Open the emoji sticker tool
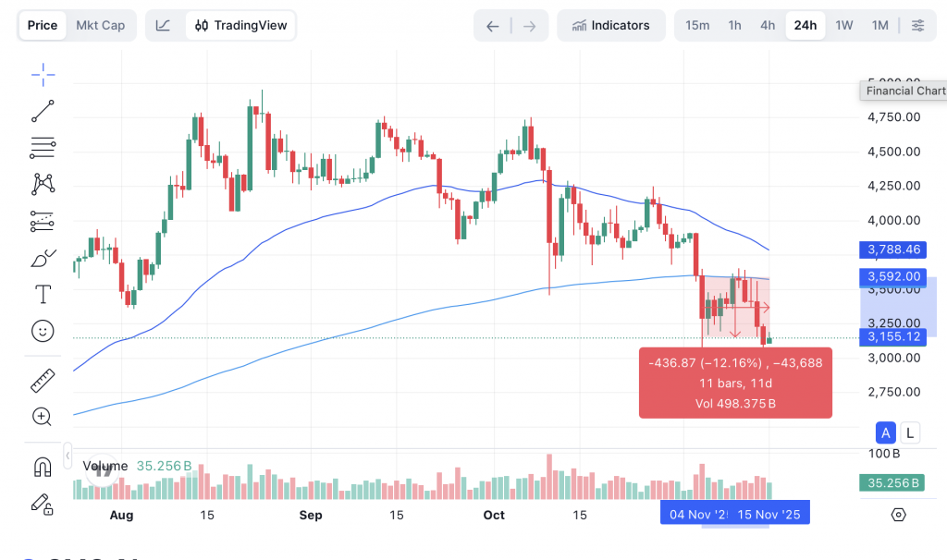 coord(43,330)
